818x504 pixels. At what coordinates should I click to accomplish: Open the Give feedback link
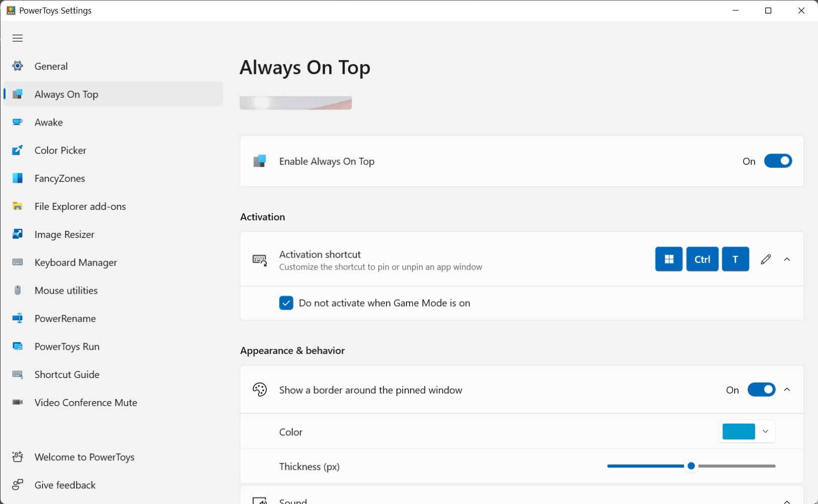[x=113, y=485]
